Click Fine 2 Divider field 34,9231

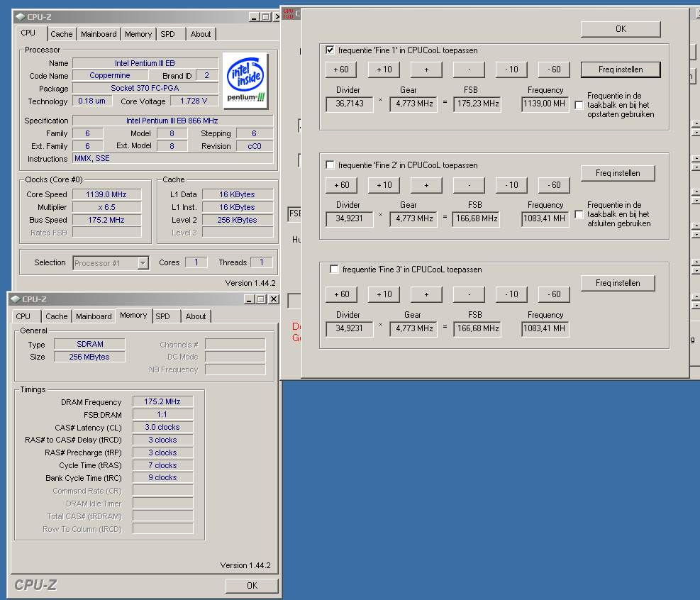click(x=350, y=219)
